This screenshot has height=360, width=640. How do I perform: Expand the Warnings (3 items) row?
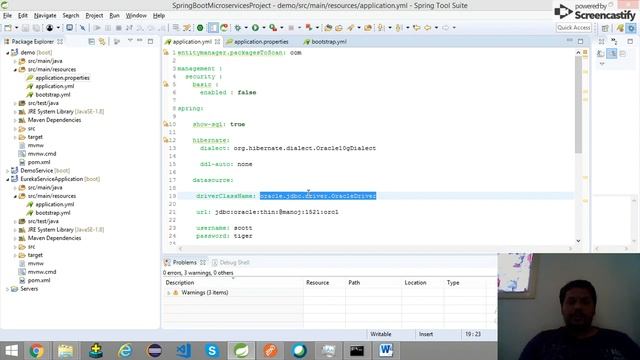(x=168, y=293)
